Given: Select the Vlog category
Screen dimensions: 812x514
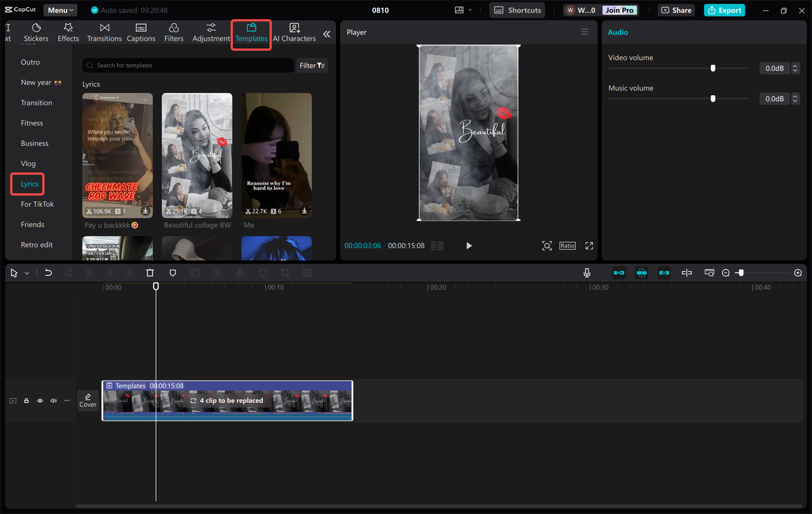Looking at the screenshot, I should (x=28, y=164).
